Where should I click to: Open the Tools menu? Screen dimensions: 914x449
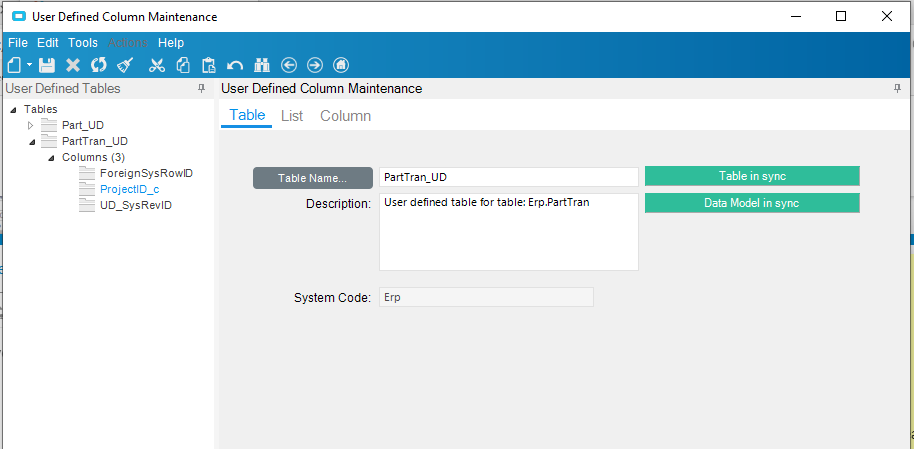pos(83,43)
